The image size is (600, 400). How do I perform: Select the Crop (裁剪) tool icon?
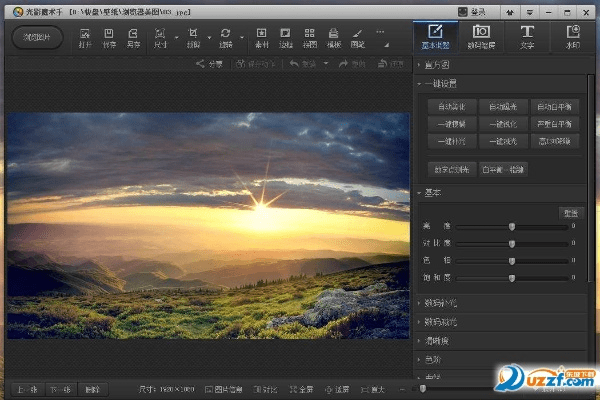coord(193,37)
